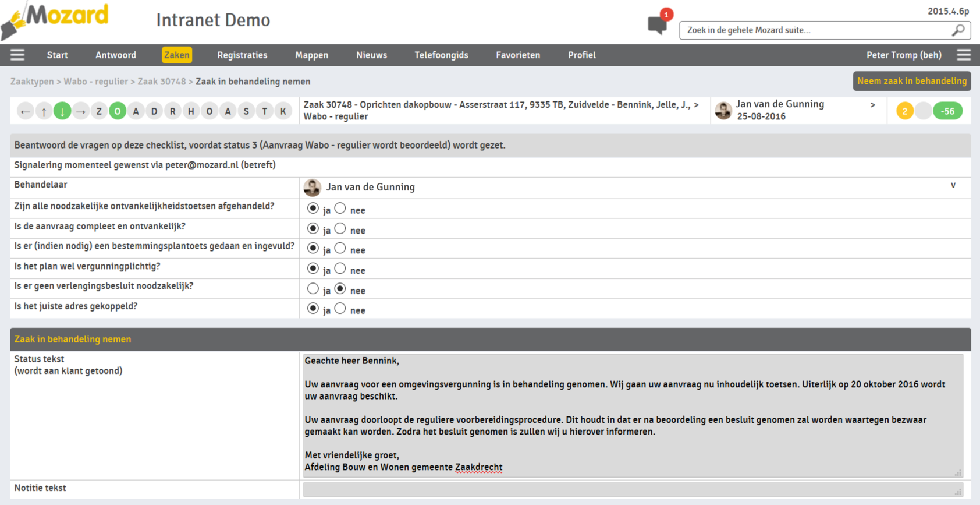This screenshot has height=505, width=980.
Task: Select 'ja' for aanvraag compleet en ontvankelijk
Action: coord(313,228)
